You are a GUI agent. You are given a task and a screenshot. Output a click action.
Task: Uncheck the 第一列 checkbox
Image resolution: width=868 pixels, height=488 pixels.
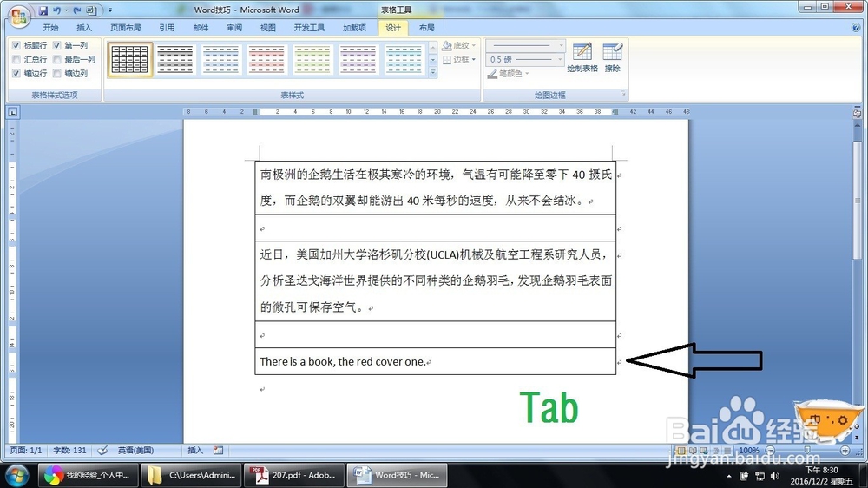coord(57,45)
